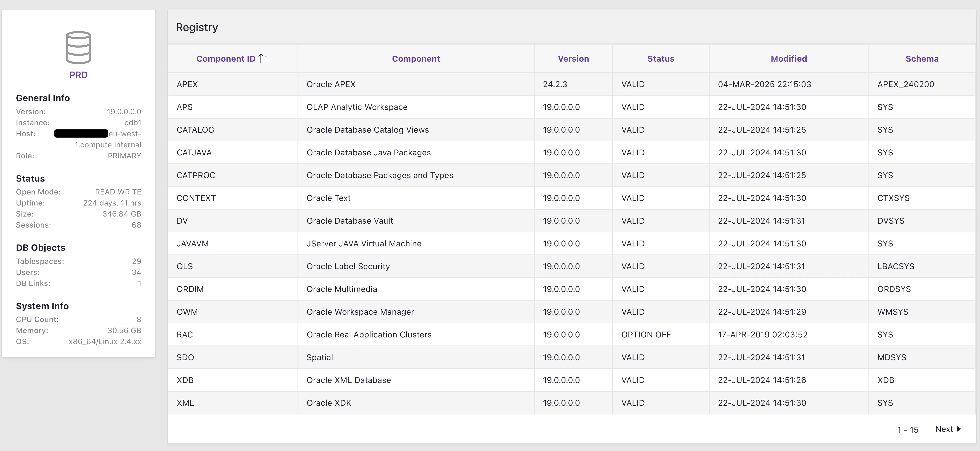Screen dimensions: 980x451
Task: Select the DVSYS schema value
Action: pos(891,220)
